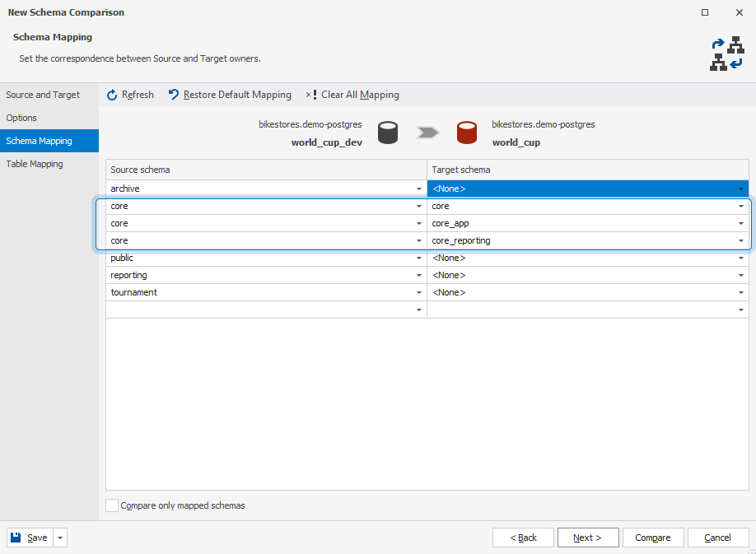
Task: Close the New Schema Comparison window
Action: tap(740, 12)
